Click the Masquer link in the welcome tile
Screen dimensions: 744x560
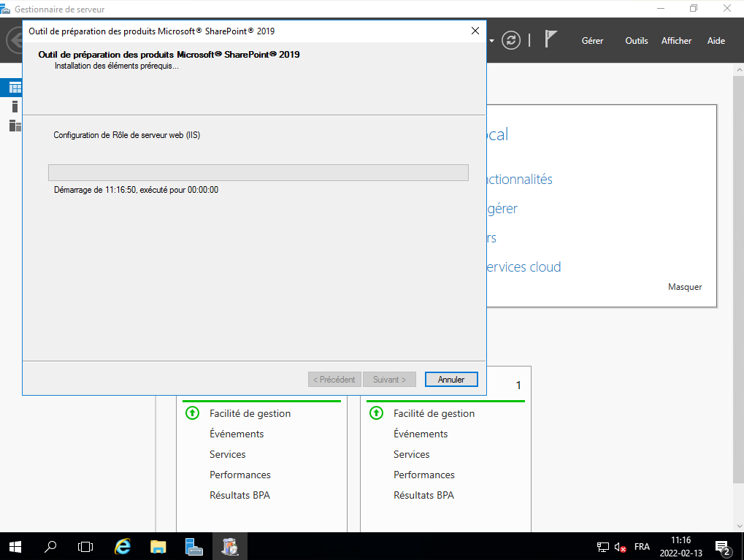click(684, 287)
